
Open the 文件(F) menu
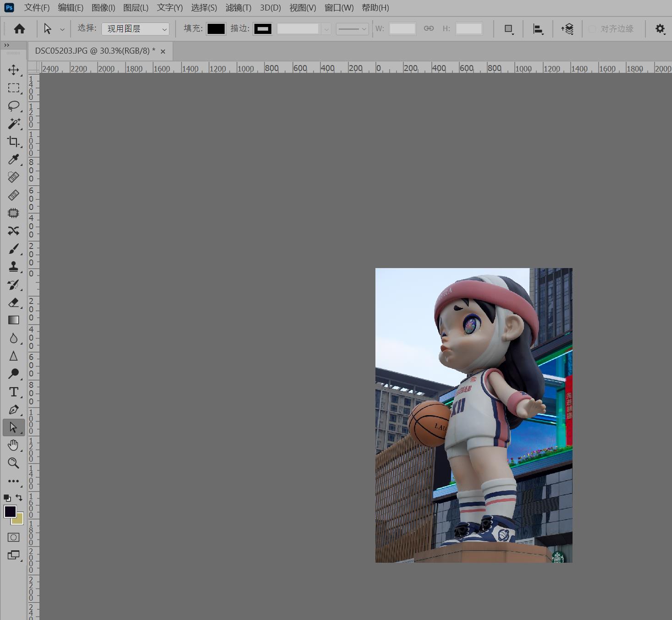click(x=37, y=8)
